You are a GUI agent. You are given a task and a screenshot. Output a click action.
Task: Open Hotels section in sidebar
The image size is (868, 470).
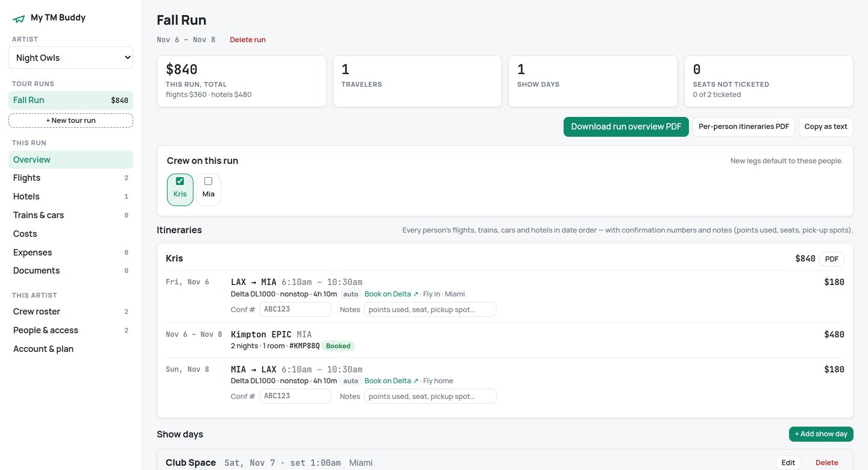71,196
